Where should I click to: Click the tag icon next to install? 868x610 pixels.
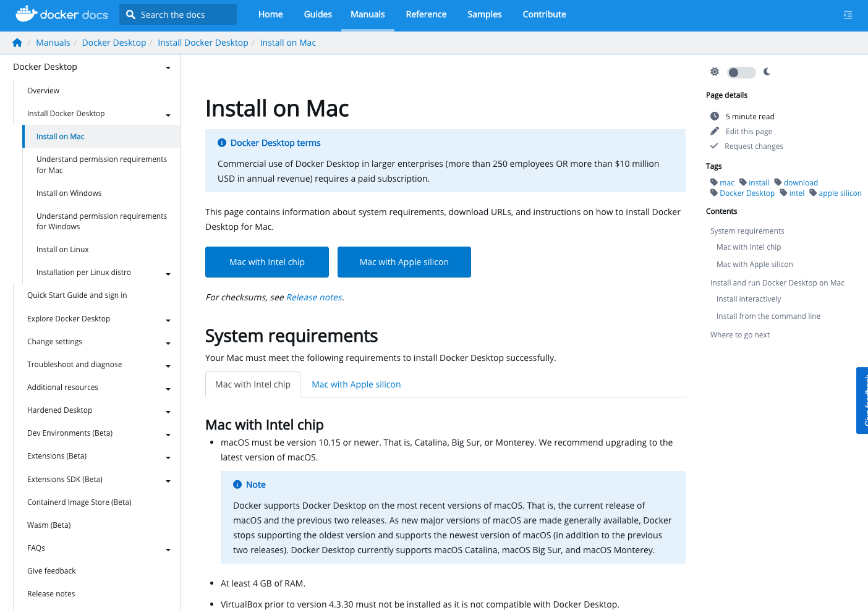coord(743,182)
